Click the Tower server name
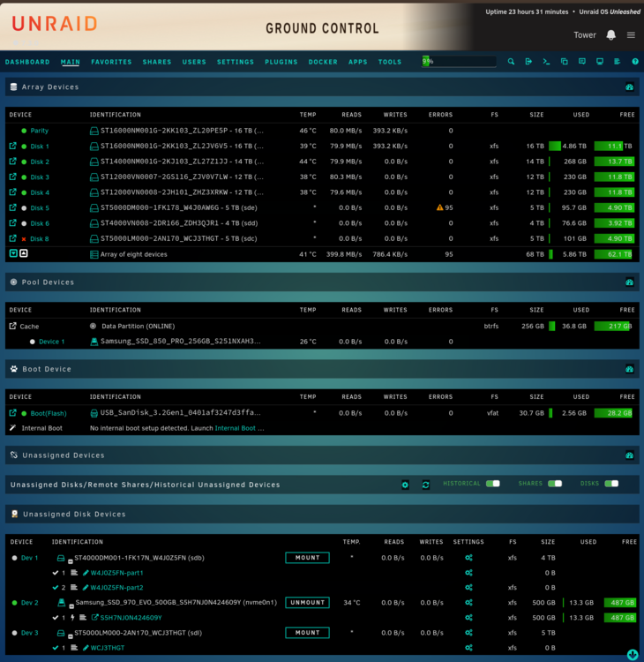Viewport: 644px width, 662px height. click(x=585, y=35)
